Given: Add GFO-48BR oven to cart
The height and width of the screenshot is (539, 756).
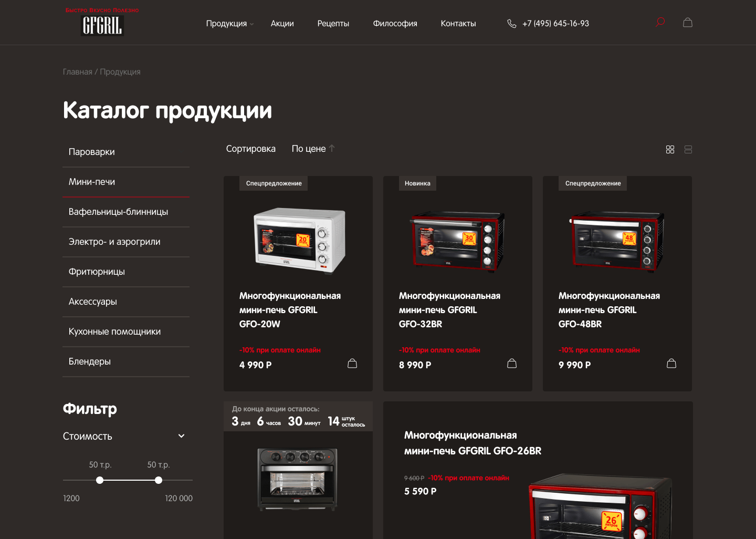Looking at the screenshot, I should click(671, 364).
